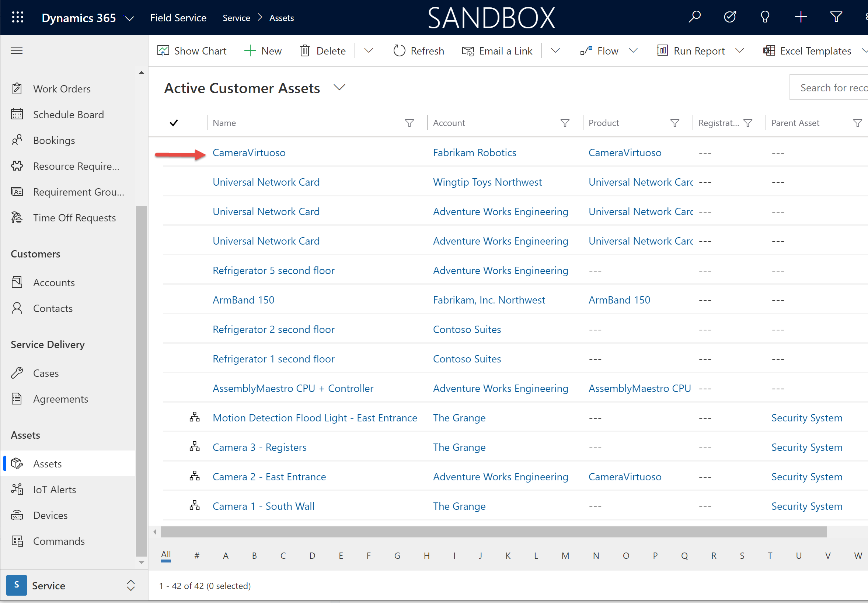Open Schedule Board in sidebar
Viewport: 868px width, 603px height.
[x=68, y=115]
